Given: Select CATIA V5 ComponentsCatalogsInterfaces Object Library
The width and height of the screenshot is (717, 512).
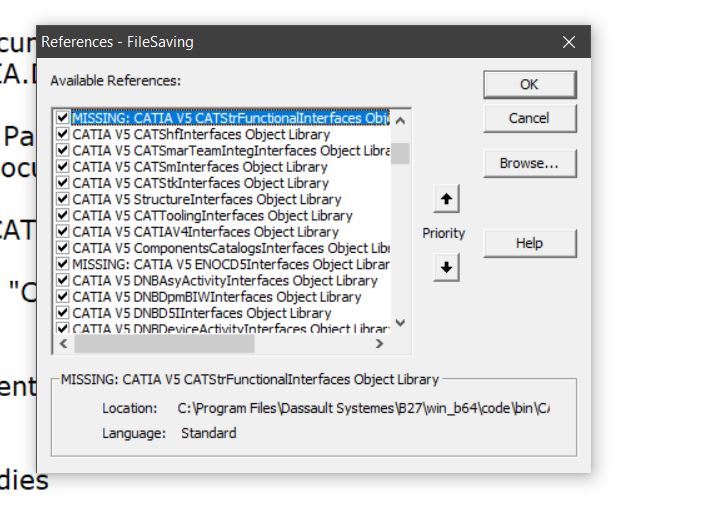Looking at the screenshot, I should coord(231,248).
